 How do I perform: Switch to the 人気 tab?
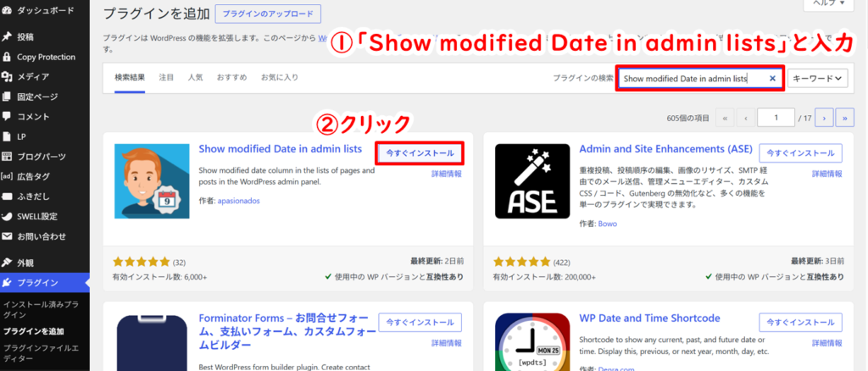tap(195, 77)
